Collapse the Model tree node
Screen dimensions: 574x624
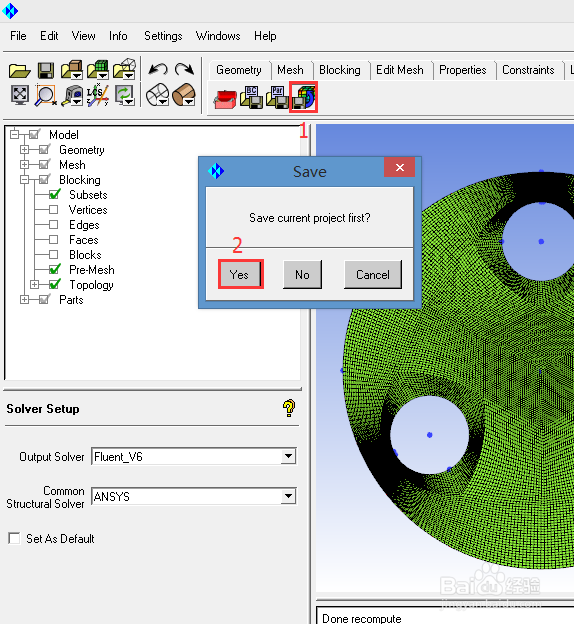(15, 135)
